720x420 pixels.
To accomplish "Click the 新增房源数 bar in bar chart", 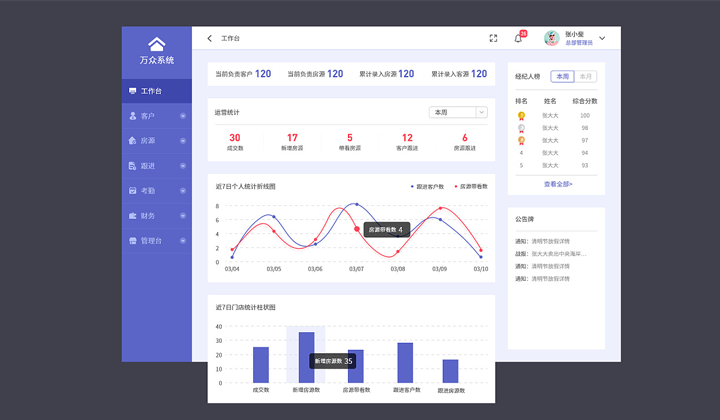I will point(306,358).
